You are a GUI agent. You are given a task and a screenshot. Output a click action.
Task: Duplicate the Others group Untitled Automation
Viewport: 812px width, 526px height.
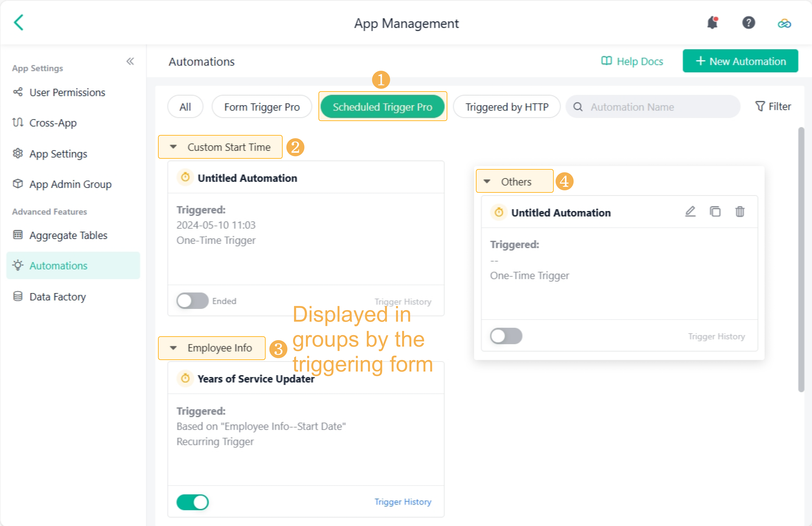(715, 212)
